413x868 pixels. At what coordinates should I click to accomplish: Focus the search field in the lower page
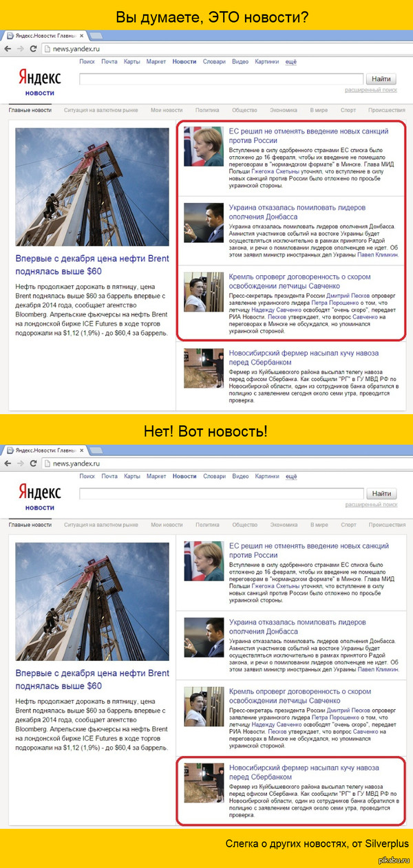point(220,493)
